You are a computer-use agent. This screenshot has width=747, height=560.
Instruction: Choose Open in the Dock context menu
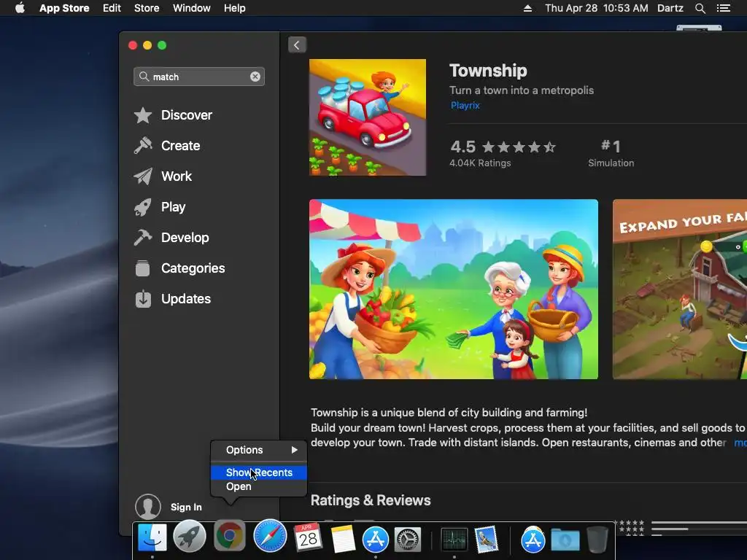[259, 486]
